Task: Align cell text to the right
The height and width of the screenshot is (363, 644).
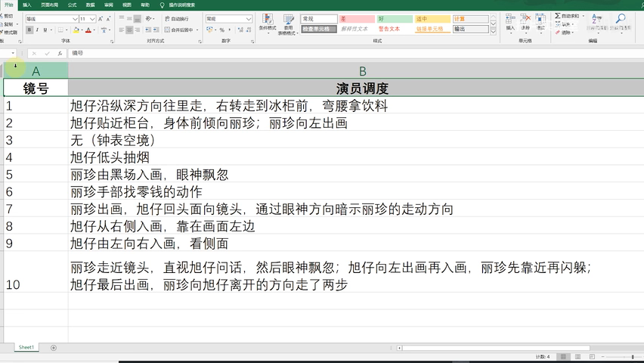Action: click(137, 29)
